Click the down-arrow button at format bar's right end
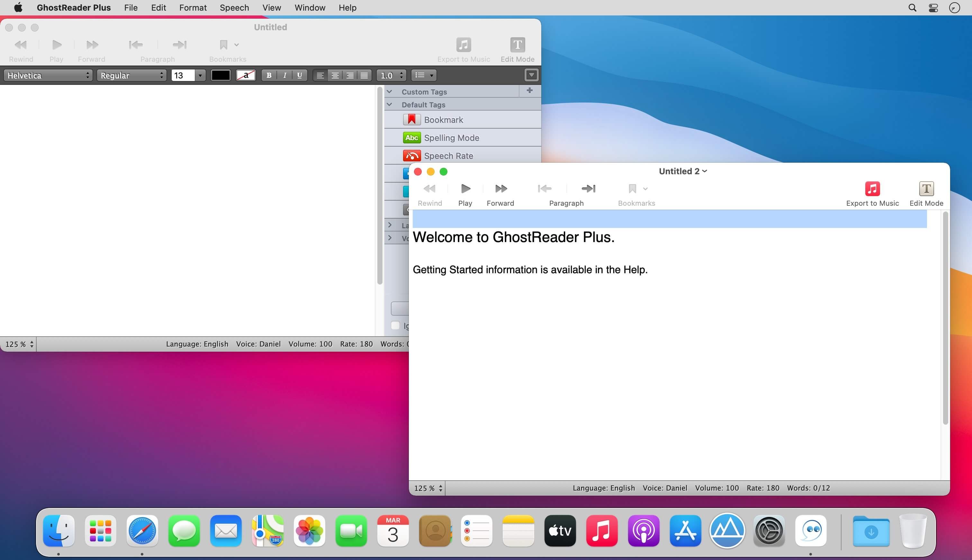The image size is (972, 560). [531, 75]
